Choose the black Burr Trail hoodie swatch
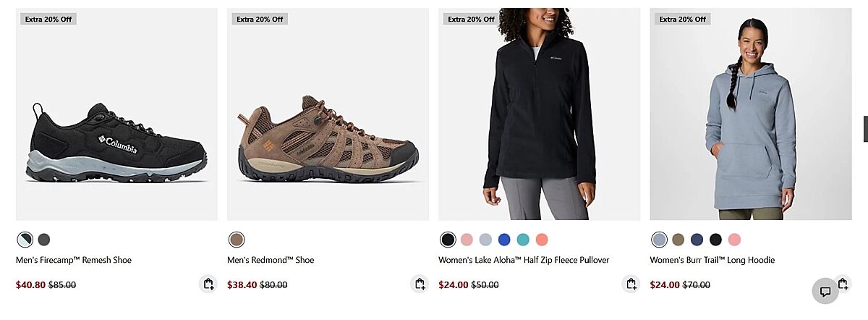 click(715, 240)
